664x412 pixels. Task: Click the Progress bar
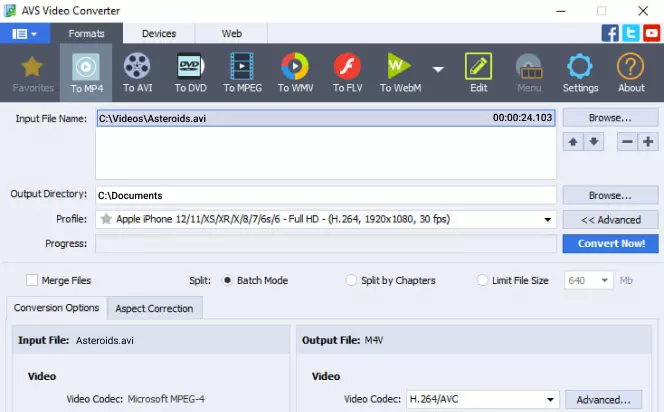point(326,244)
